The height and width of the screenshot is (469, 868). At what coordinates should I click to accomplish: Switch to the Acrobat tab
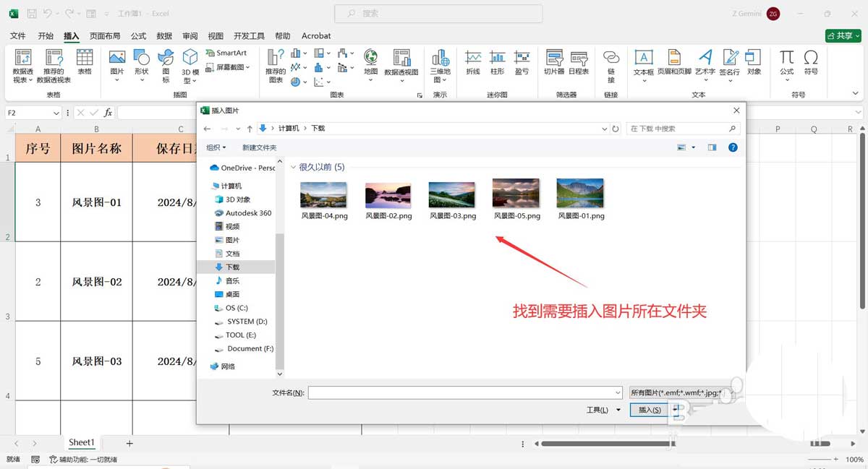(x=316, y=35)
